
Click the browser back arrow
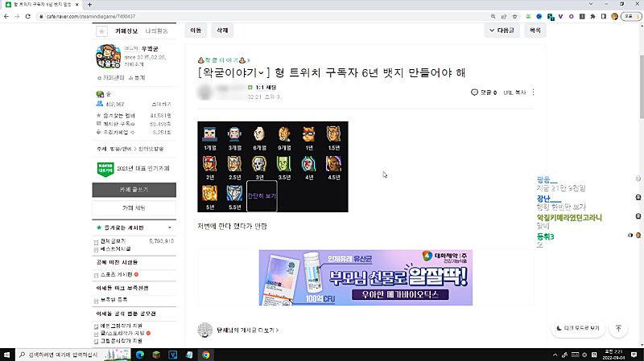[x=6, y=16]
